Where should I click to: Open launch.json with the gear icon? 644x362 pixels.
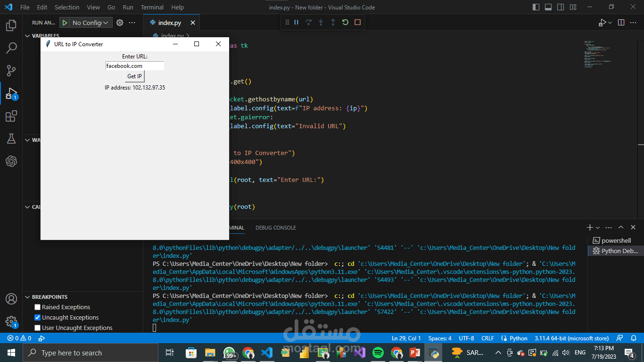120,23
